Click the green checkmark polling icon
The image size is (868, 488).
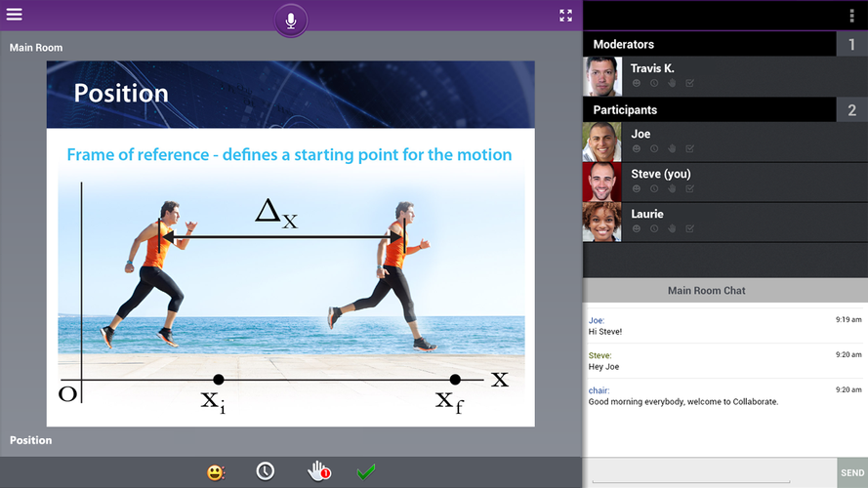(x=366, y=472)
